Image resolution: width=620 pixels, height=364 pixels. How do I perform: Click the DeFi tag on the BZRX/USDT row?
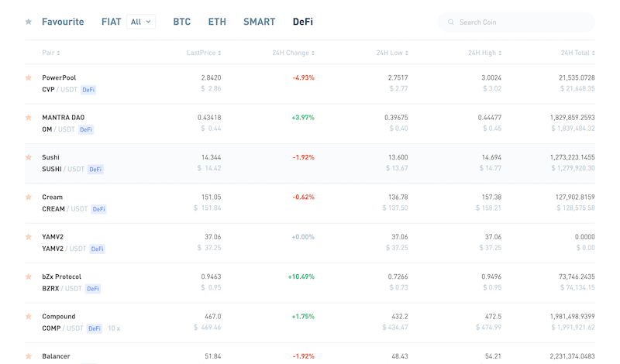[93, 289]
